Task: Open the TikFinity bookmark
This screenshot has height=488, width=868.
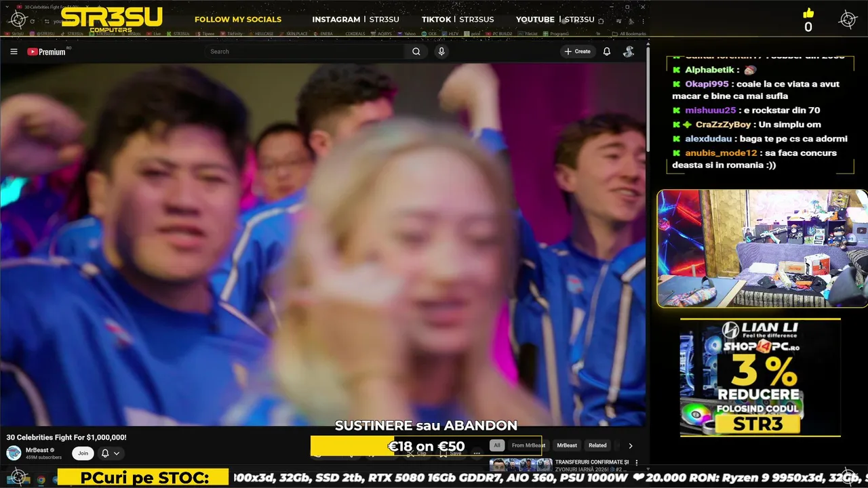Action: coord(231,33)
